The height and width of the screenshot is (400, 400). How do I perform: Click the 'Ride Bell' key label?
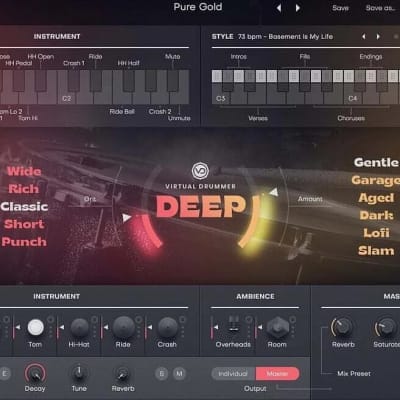122,112
